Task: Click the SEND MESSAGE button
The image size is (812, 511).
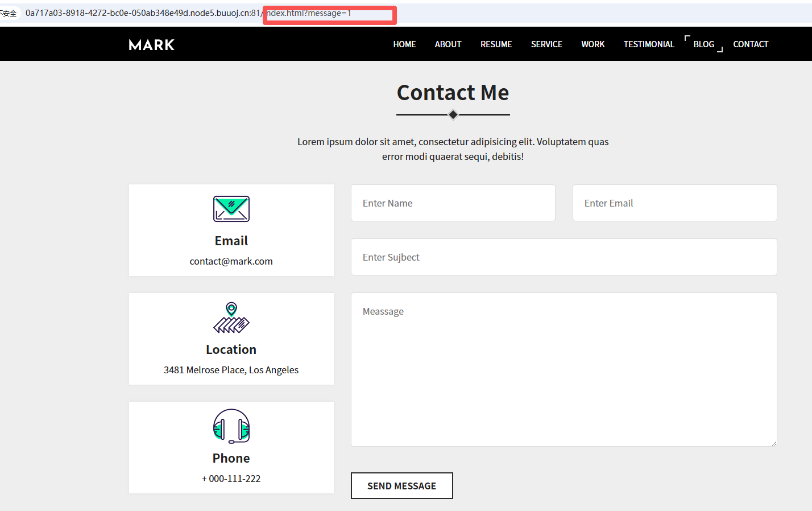Action: (x=402, y=486)
